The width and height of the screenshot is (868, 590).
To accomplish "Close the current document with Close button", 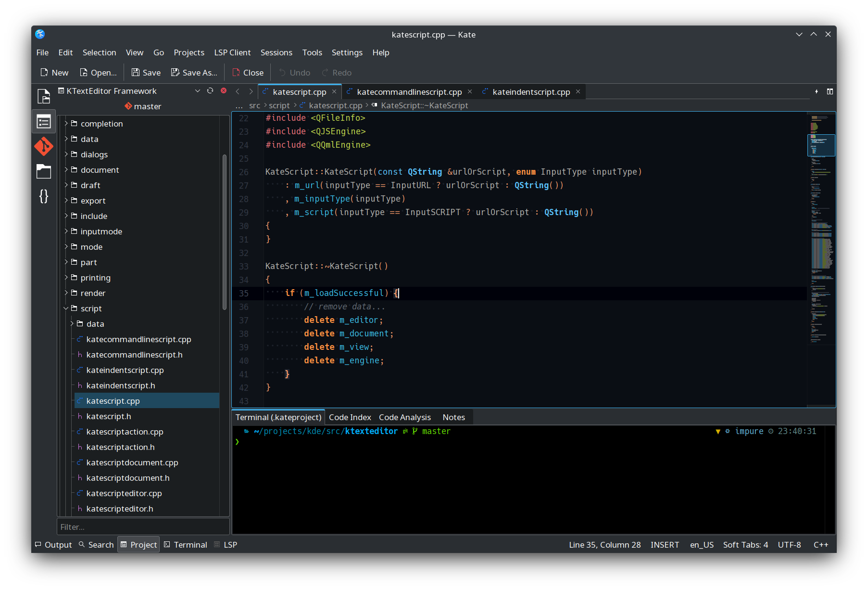I will (x=247, y=72).
